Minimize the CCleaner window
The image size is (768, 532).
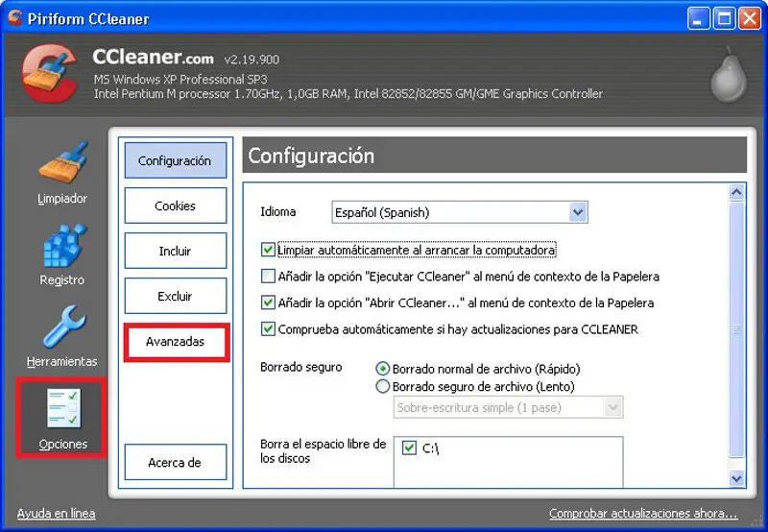tap(699, 19)
